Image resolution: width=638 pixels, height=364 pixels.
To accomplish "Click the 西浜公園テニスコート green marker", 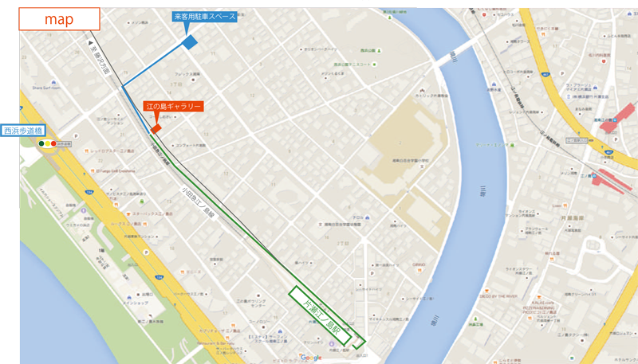I will coord(374,65).
